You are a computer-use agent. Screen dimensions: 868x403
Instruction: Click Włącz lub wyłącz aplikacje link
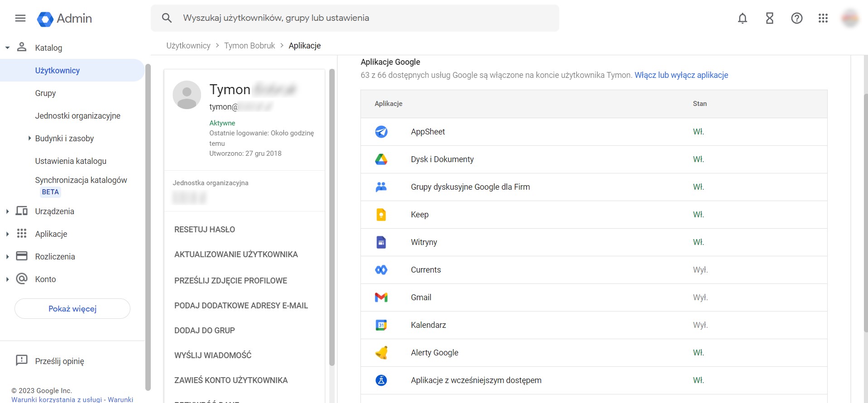pyautogui.click(x=681, y=75)
